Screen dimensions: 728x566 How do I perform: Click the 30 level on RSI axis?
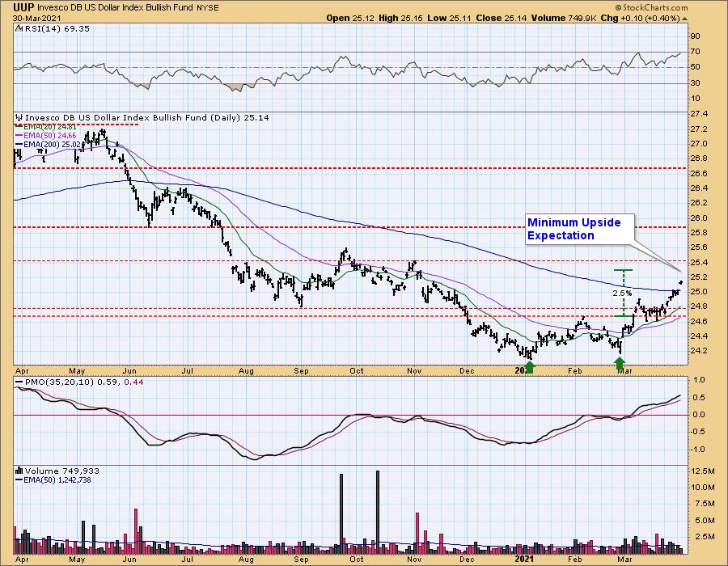pos(695,83)
